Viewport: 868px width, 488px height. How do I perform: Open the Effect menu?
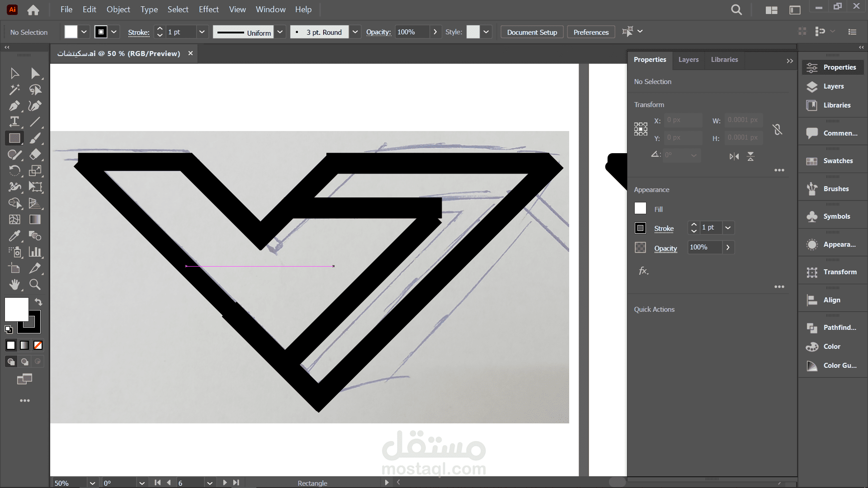(208, 9)
